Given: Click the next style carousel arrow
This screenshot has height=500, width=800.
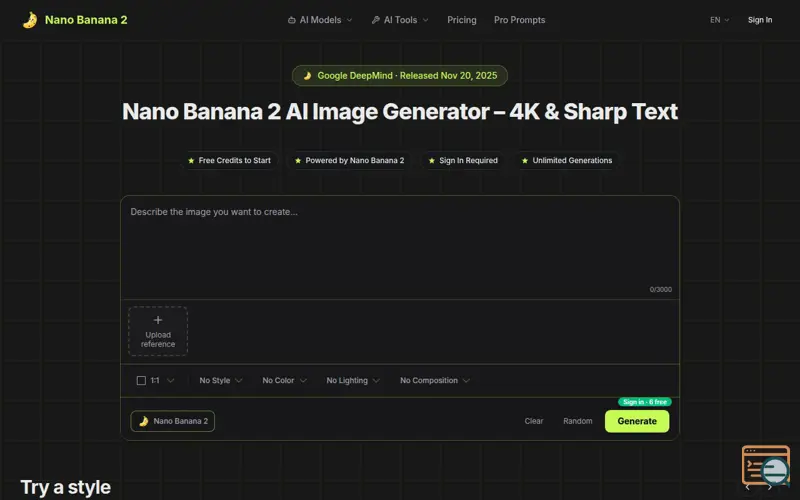Looking at the screenshot, I should click(769, 488).
